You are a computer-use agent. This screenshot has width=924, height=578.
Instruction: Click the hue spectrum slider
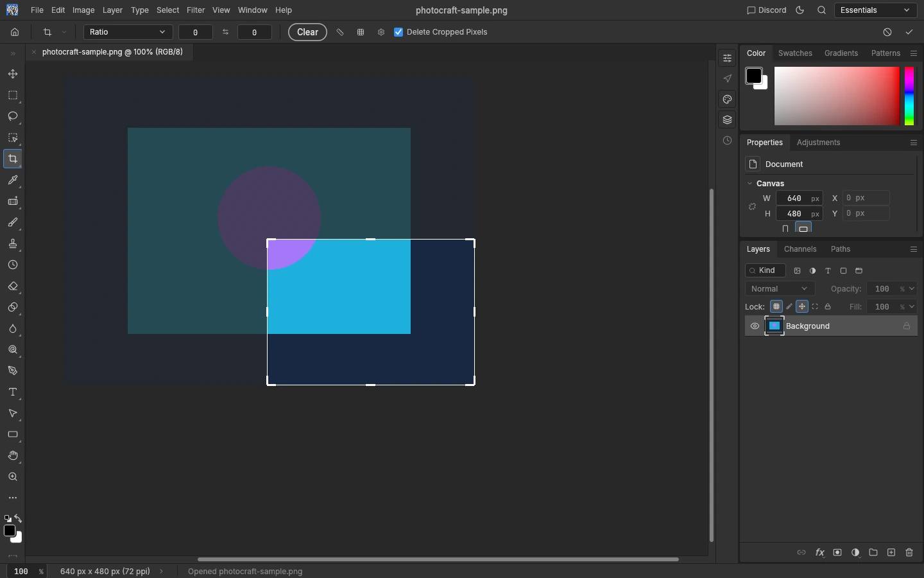(909, 96)
